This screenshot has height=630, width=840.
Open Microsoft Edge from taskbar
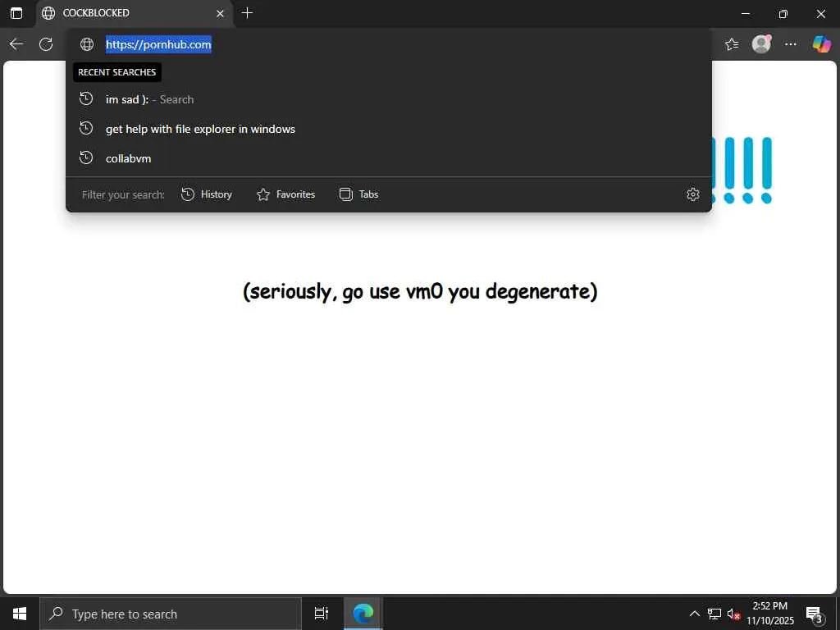(x=363, y=614)
